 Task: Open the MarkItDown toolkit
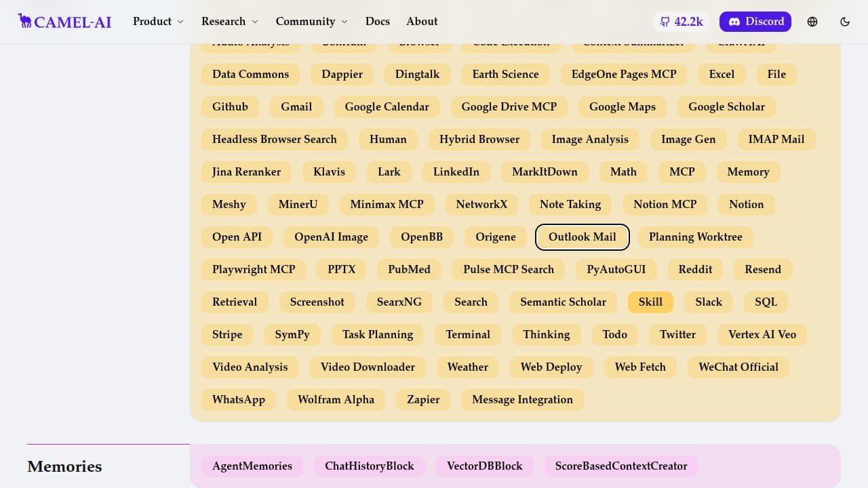point(545,172)
